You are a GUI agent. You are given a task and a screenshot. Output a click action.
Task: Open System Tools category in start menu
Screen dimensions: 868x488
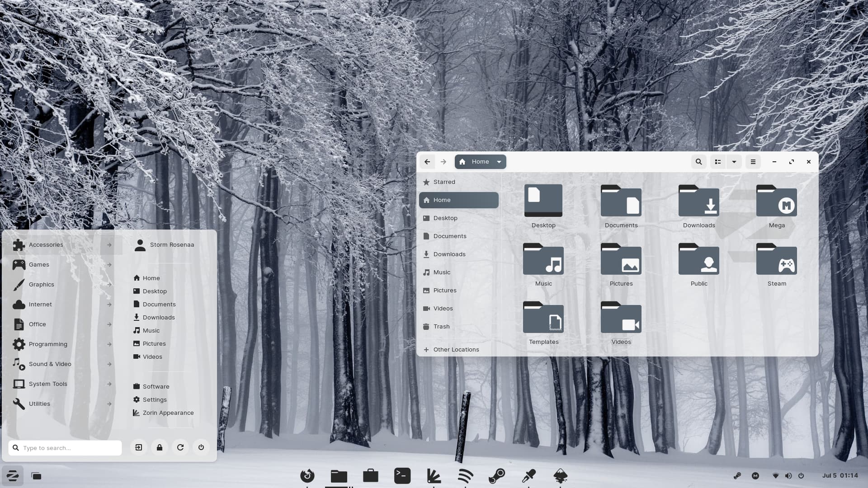[62, 384]
